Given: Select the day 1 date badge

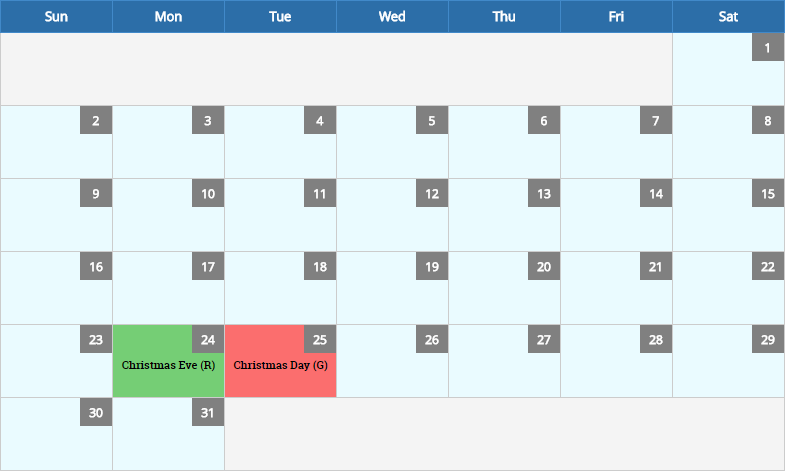Looking at the screenshot, I should pyautogui.click(x=767, y=47).
